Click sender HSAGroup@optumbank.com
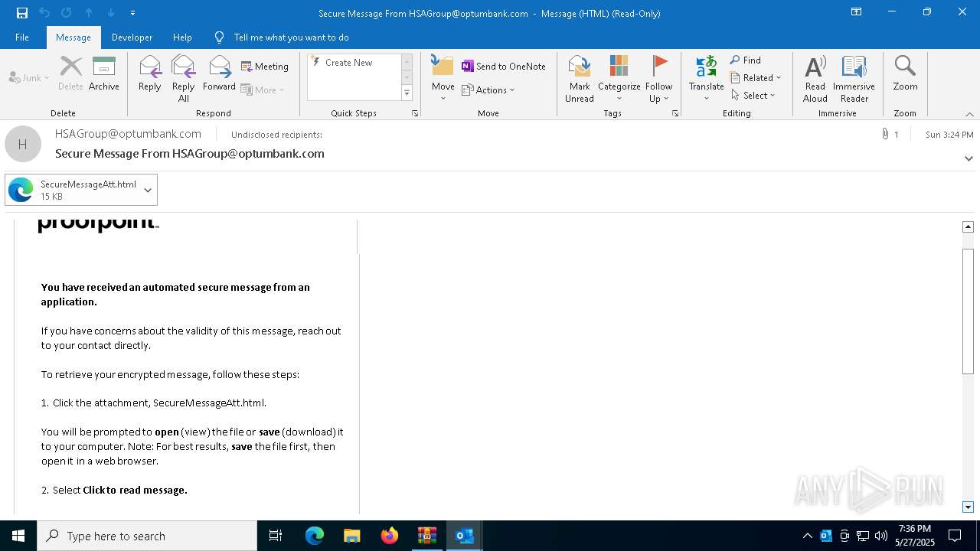 tap(128, 134)
